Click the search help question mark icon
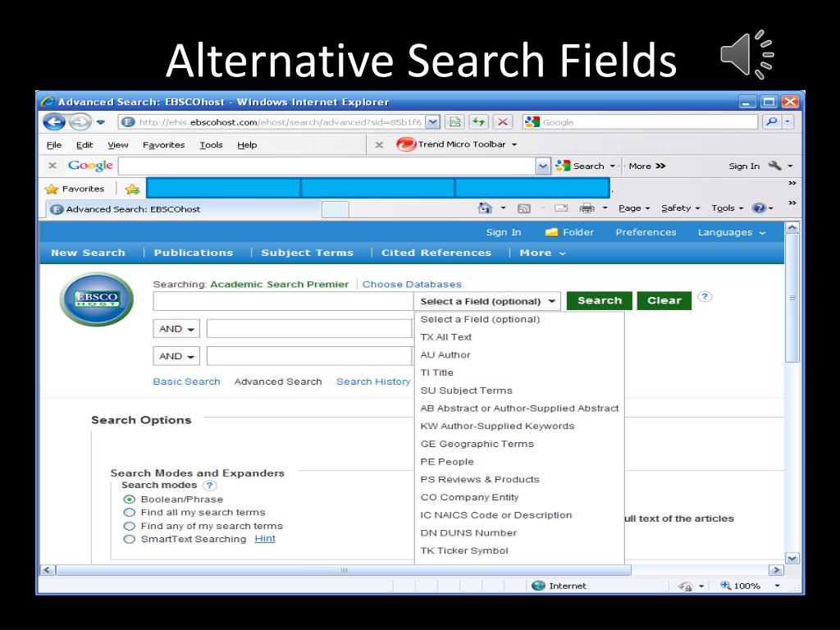This screenshot has width=840, height=630. [x=705, y=296]
